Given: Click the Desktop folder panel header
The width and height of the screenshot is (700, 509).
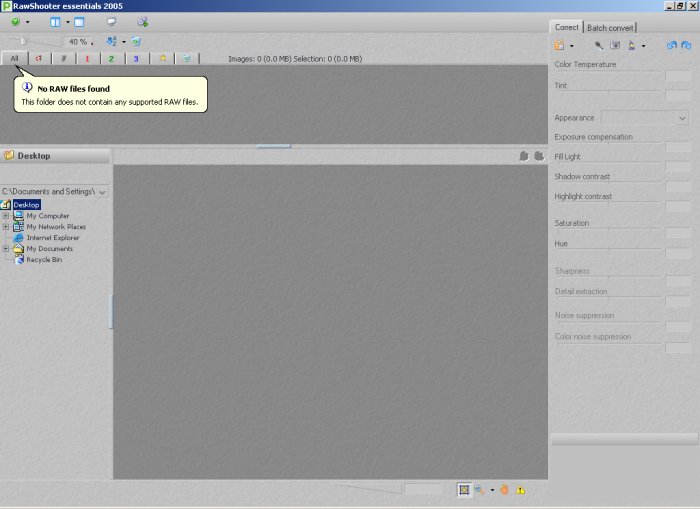Looking at the screenshot, I should 54,156.
